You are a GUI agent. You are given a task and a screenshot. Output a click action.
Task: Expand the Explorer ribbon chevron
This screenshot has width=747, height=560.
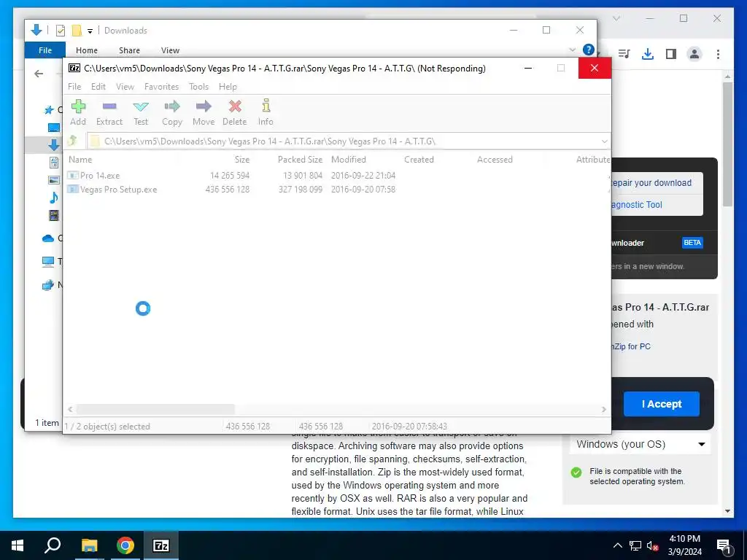pyautogui.click(x=572, y=50)
